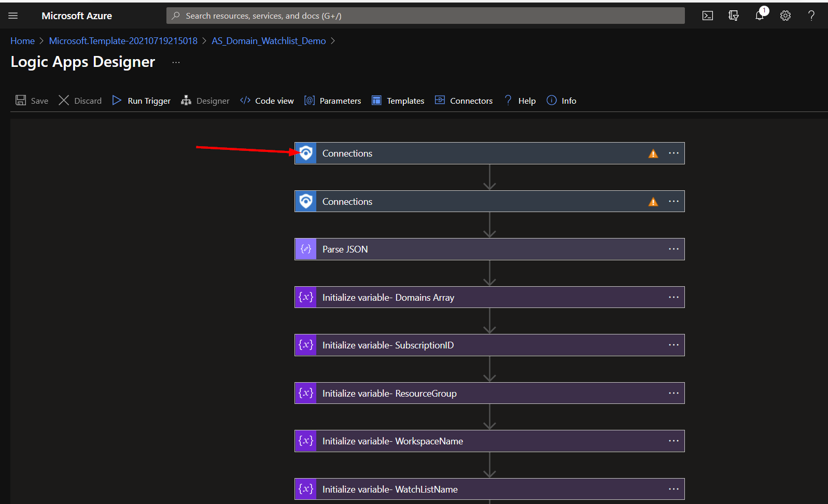The image size is (828, 504).
Task: Open the portal settings gear
Action: (785, 16)
